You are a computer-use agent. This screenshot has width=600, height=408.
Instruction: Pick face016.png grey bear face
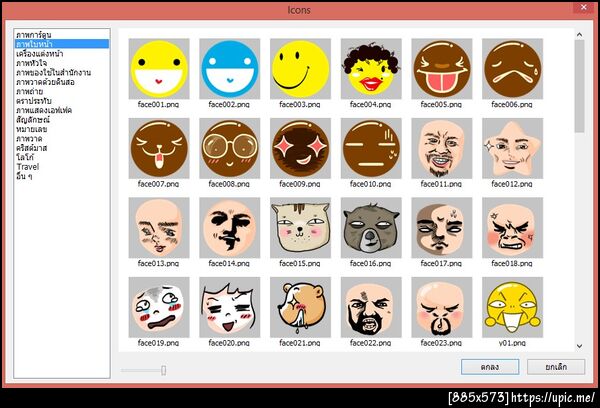click(371, 228)
